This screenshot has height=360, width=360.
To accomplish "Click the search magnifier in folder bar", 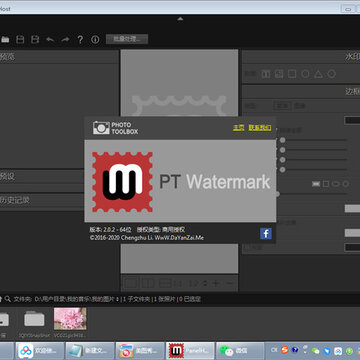I will coord(8,299).
